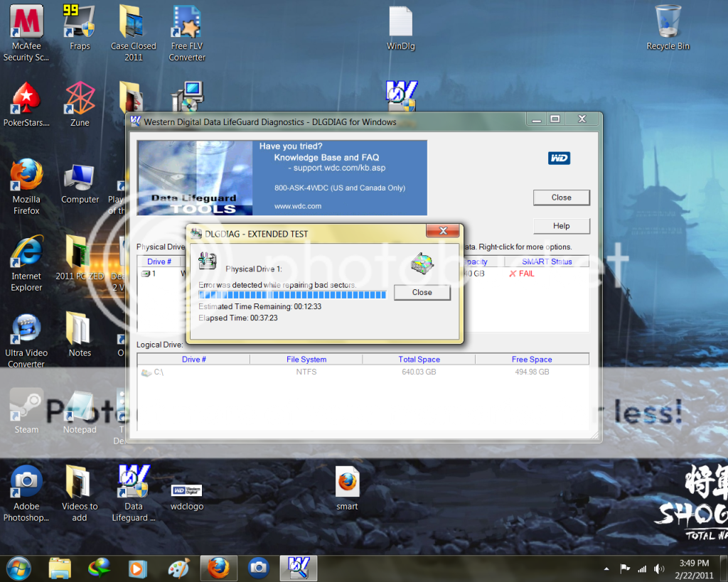The width and height of the screenshot is (728, 582).
Task: Click the extended test progress bar
Action: click(292, 295)
